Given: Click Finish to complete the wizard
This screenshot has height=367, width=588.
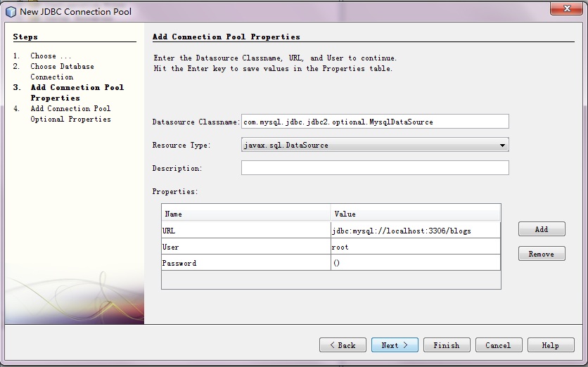Looking at the screenshot, I should pos(447,345).
